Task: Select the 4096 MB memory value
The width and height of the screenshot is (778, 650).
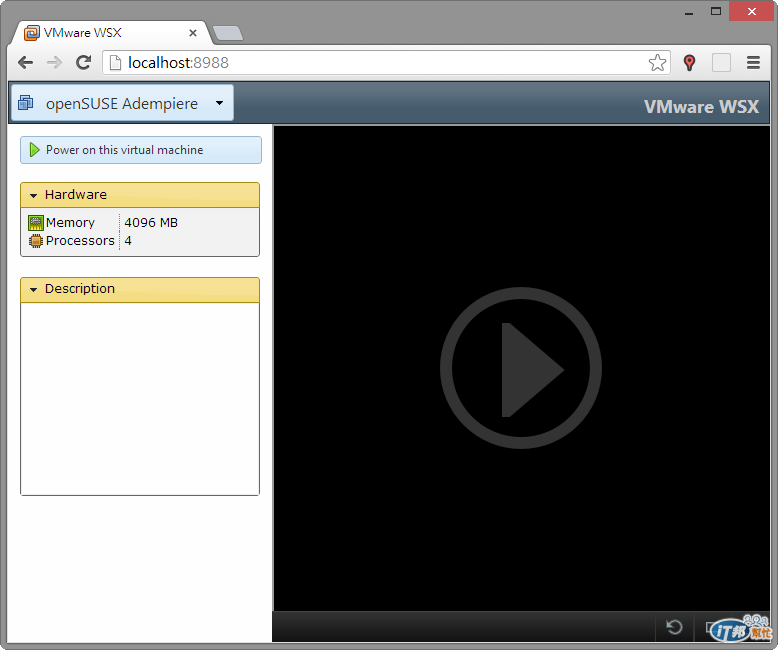Action: click(x=151, y=223)
